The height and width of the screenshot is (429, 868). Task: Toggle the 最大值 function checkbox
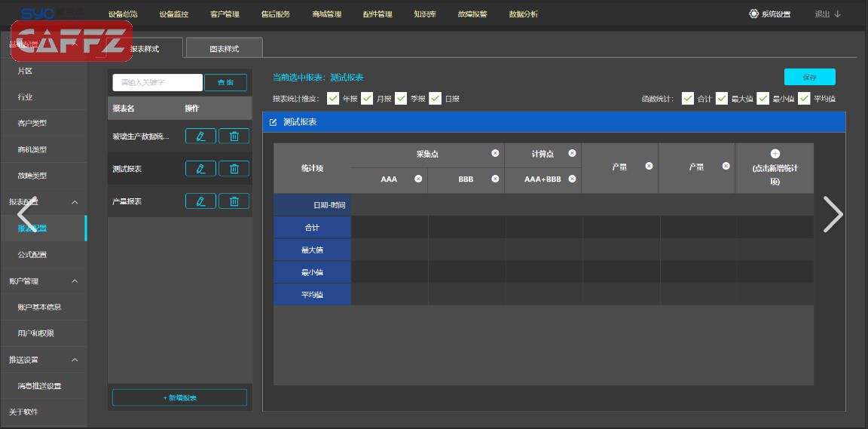(722, 98)
